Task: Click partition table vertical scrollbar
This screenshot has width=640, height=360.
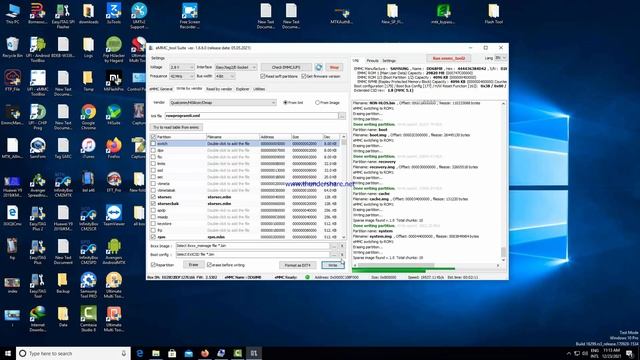Action: pyautogui.click(x=344, y=187)
